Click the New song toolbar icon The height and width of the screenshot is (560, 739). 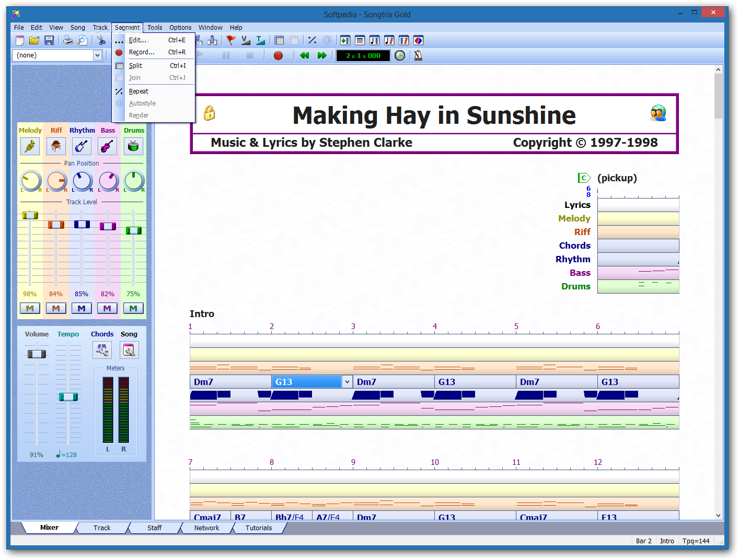pos(20,40)
